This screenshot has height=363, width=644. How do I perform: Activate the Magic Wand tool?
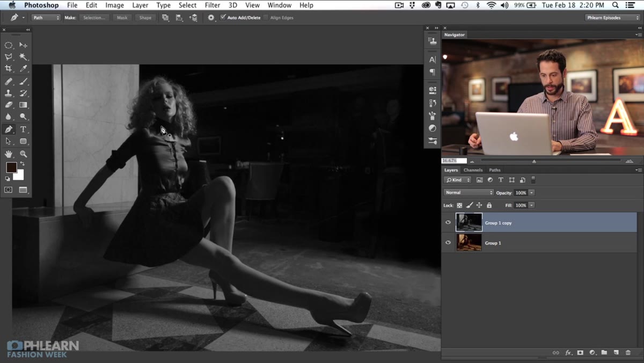coord(24,57)
